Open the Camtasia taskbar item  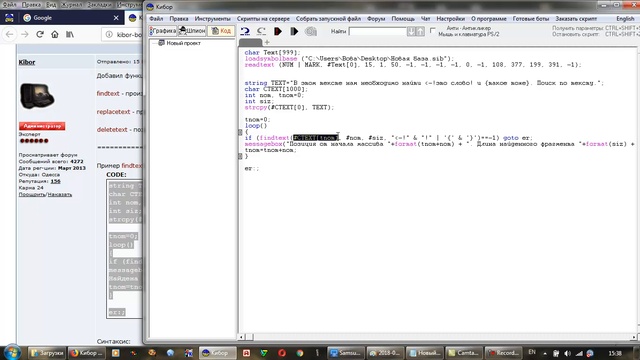pos(463,353)
